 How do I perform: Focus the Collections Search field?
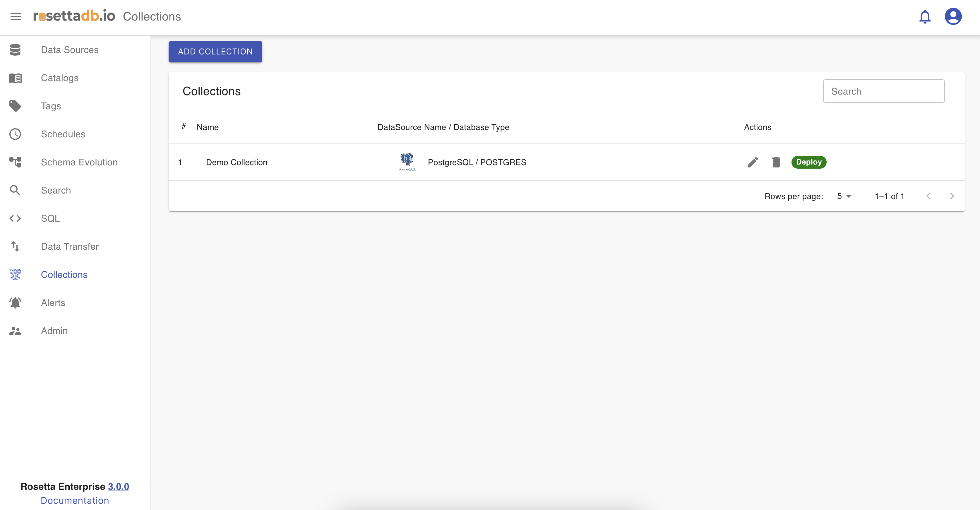tap(883, 91)
